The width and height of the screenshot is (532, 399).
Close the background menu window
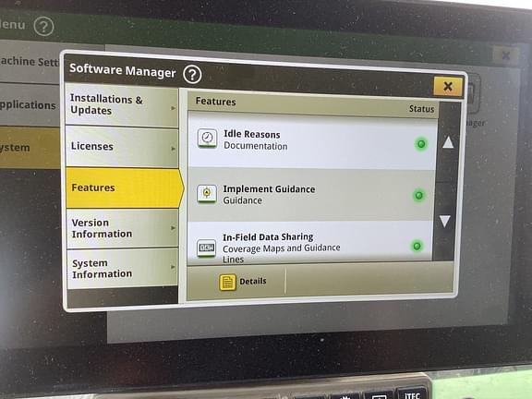pyautogui.click(x=506, y=55)
